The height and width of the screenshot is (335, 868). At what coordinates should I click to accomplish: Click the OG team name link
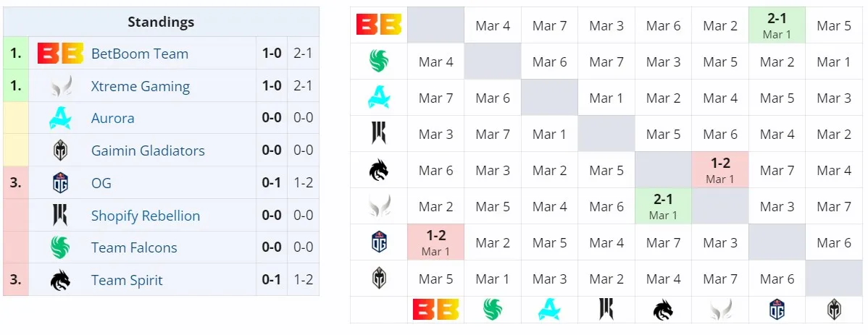pos(101,183)
